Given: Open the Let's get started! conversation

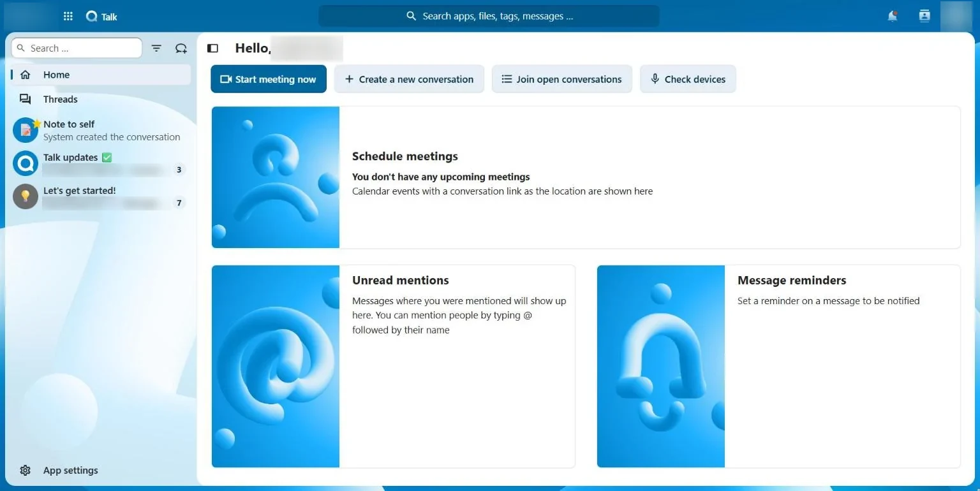Looking at the screenshot, I should (x=100, y=196).
